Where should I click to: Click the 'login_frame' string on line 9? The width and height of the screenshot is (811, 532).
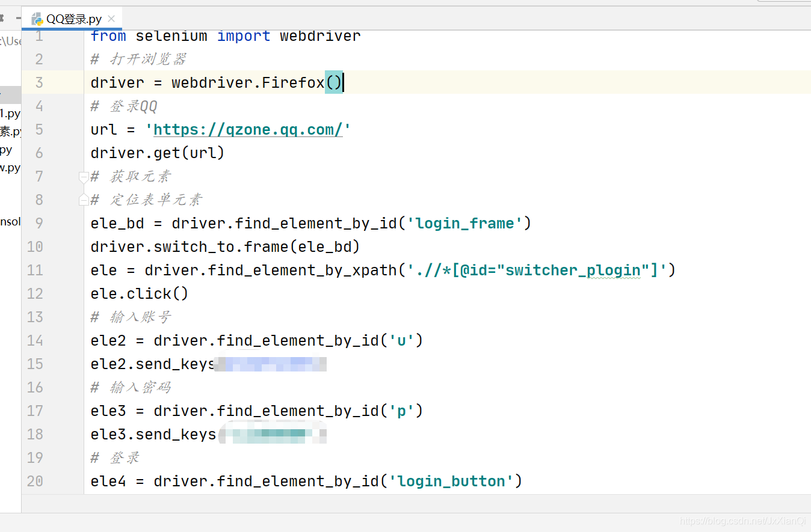[465, 224]
